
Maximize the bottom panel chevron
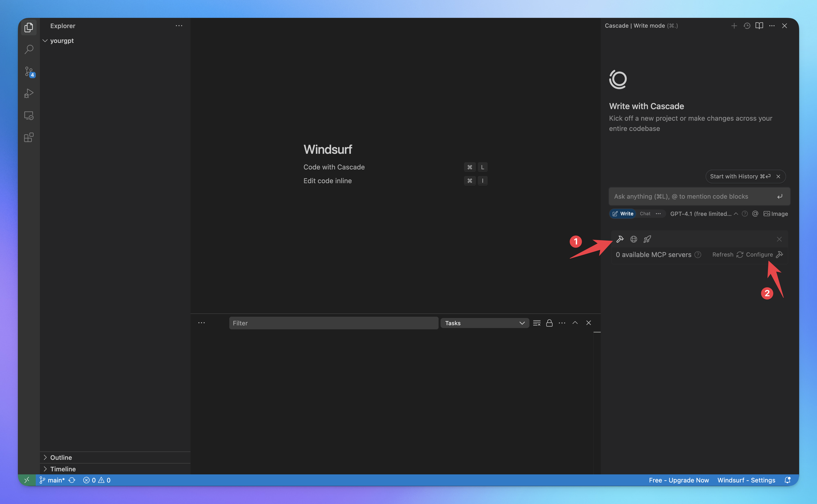pyautogui.click(x=575, y=323)
